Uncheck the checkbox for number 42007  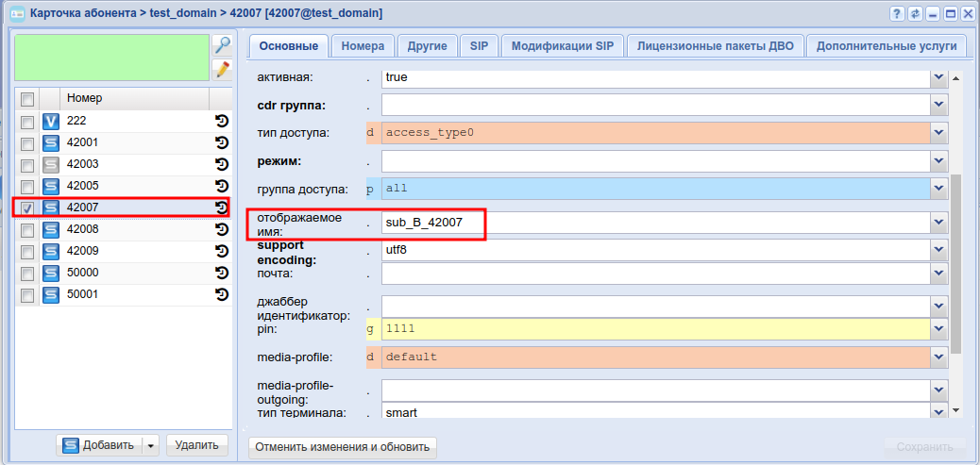tap(27, 208)
